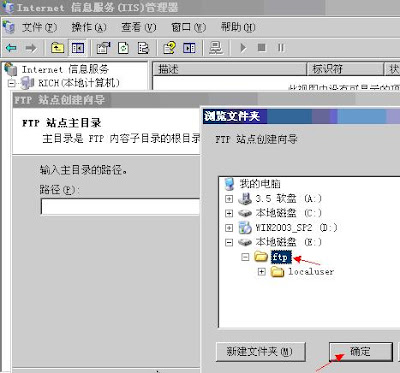Select 我的电脑 in folder tree
Image resolution: width=400 pixels, height=373 pixels.
260,183
